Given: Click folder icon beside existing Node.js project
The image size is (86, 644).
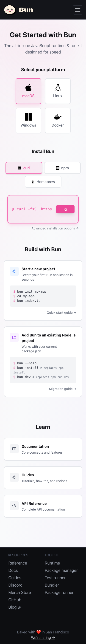Looking at the screenshot, I should click(14, 337).
